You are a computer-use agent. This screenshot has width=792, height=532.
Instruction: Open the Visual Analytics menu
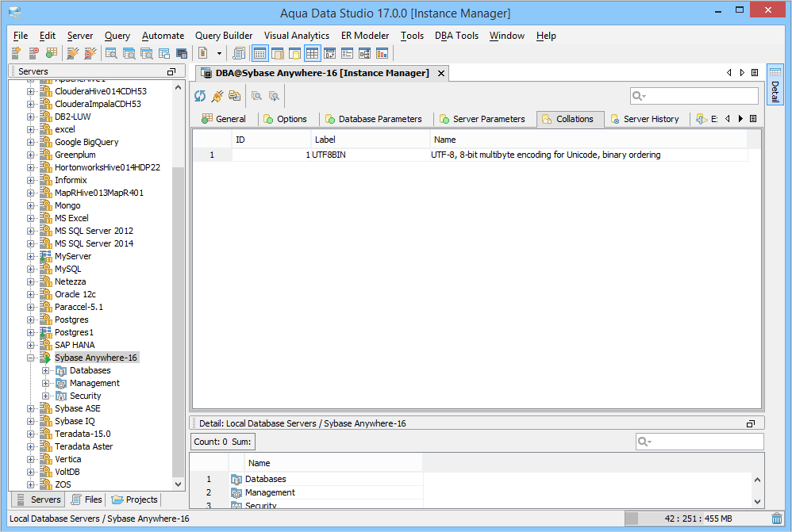tap(297, 36)
